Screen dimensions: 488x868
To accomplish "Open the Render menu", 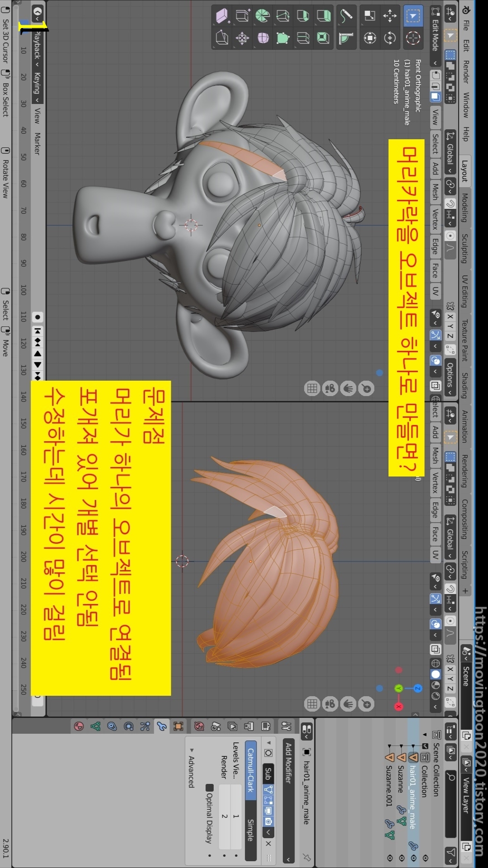I will coord(466,71).
